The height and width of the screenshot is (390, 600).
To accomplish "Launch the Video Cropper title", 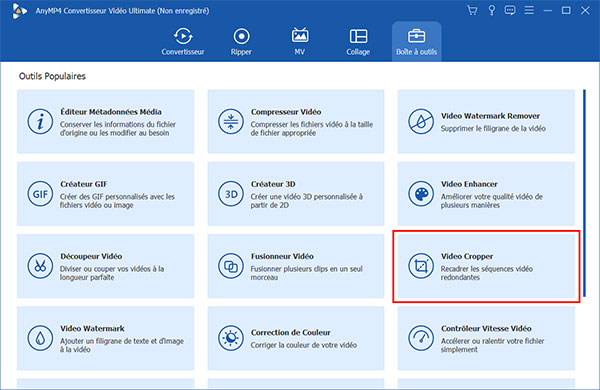I will (x=467, y=256).
